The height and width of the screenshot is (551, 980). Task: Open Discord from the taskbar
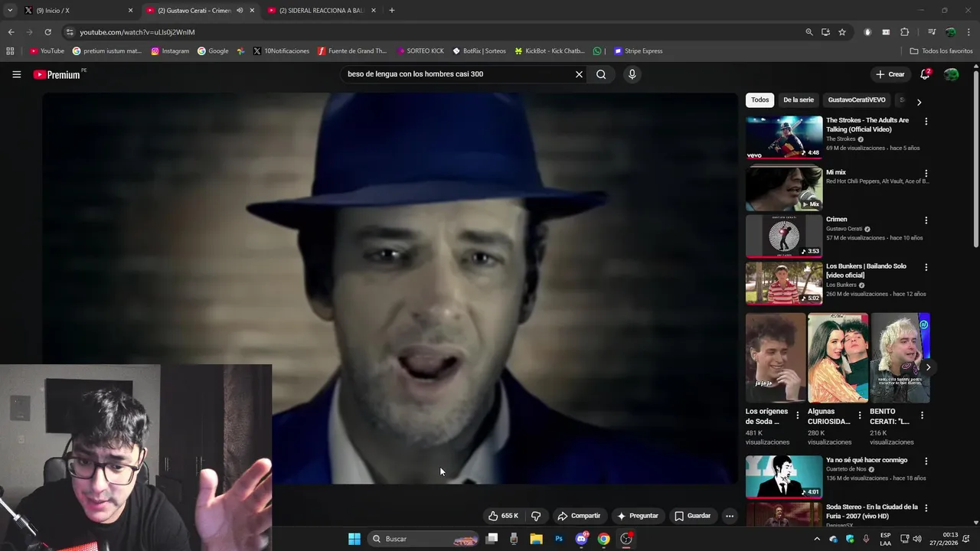tap(582, 539)
